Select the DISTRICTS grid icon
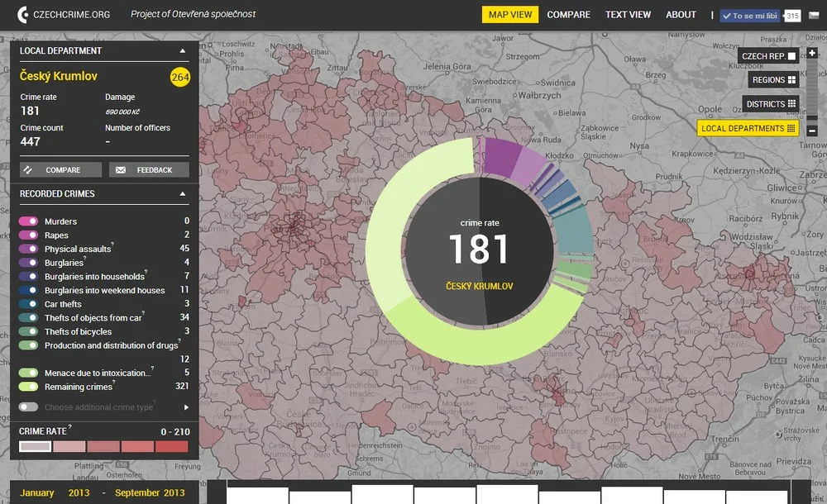Image resolution: width=827 pixels, height=504 pixels. click(792, 103)
